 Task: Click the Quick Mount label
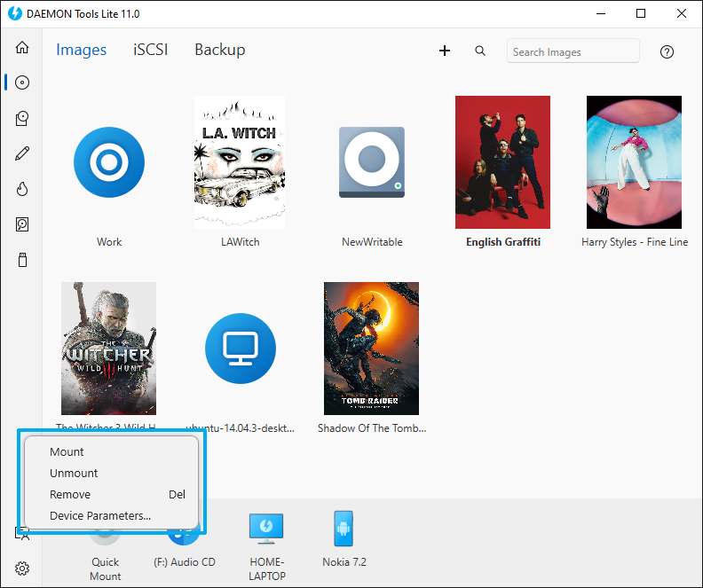(106, 569)
